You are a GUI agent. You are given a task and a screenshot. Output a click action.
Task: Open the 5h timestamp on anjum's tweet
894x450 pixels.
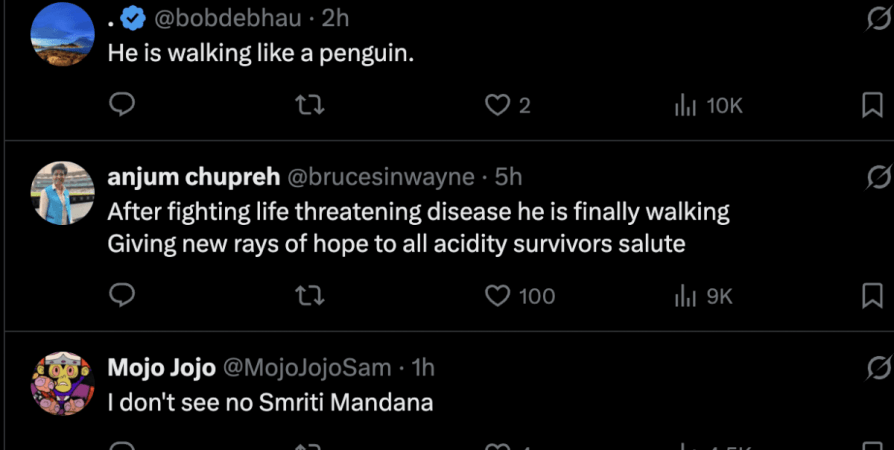(509, 177)
